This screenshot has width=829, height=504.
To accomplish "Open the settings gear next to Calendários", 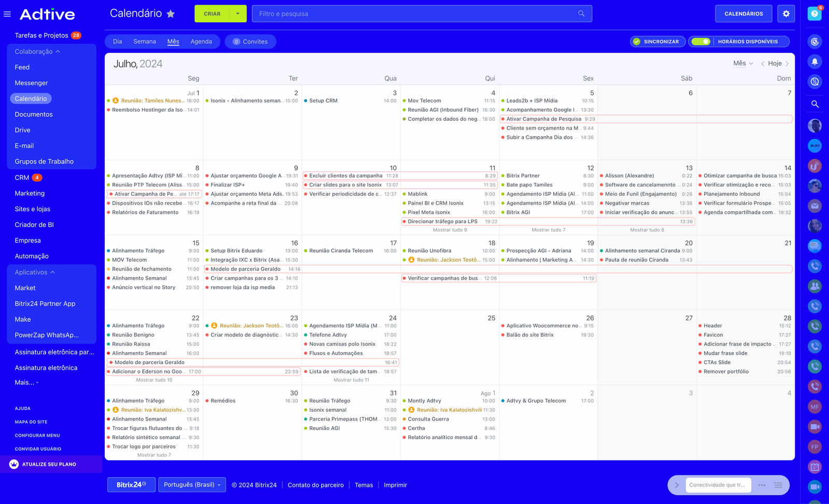I will [786, 14].
